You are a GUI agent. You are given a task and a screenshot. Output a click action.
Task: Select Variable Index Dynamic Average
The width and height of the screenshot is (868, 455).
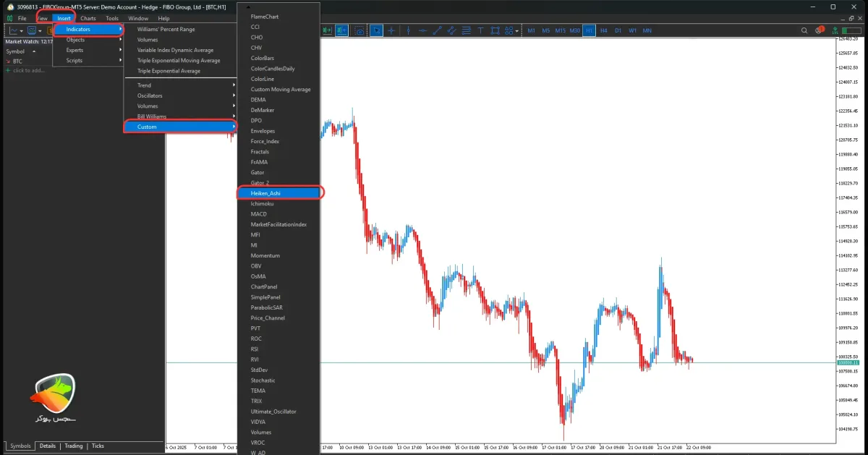176,51
